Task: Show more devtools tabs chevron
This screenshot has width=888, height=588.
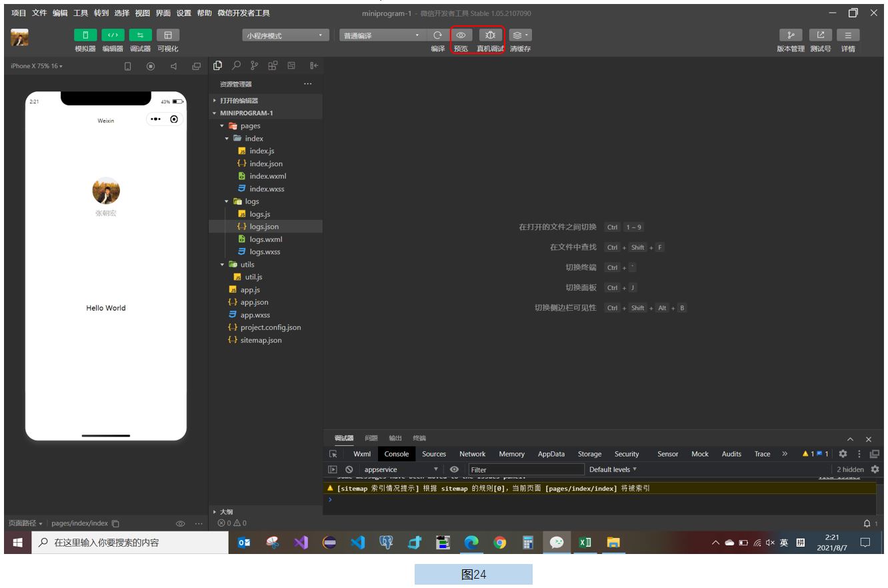Action: click(785, 454)
